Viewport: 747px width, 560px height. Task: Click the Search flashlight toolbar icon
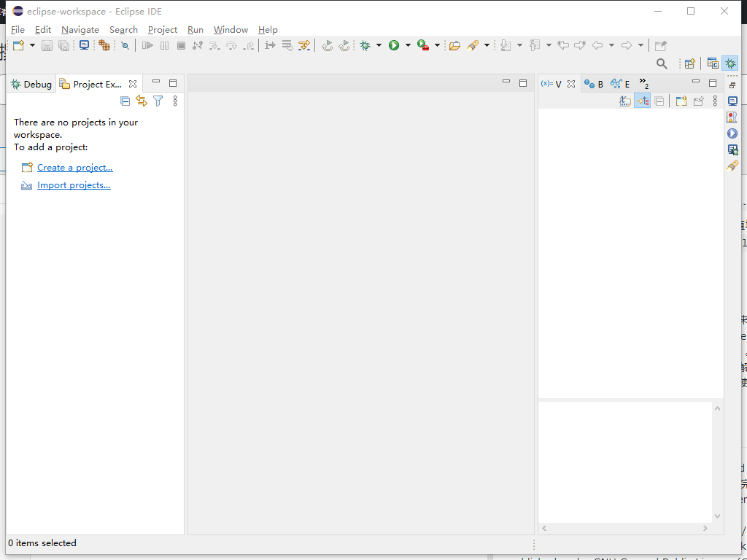473,45
